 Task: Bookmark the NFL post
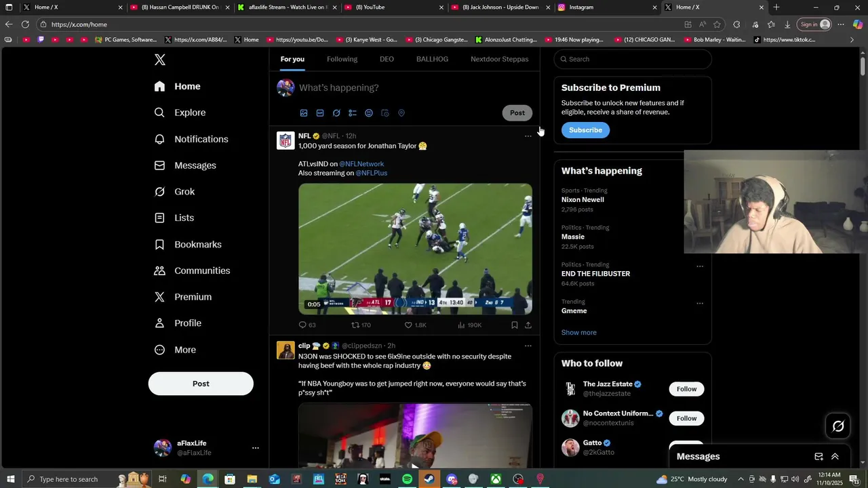pos(515,325)
